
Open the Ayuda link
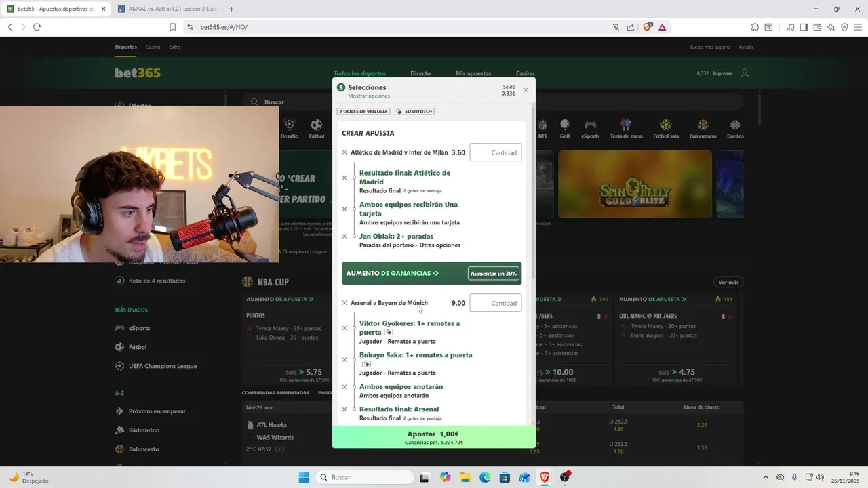point(745,47)
